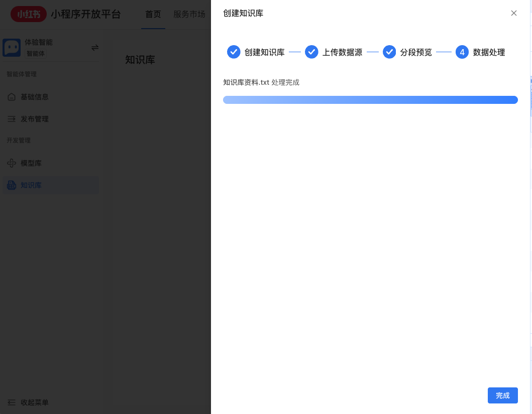532x414 pixels.
Task: Click the agent switch arrows icon
Action: click(x=95, y=47)
